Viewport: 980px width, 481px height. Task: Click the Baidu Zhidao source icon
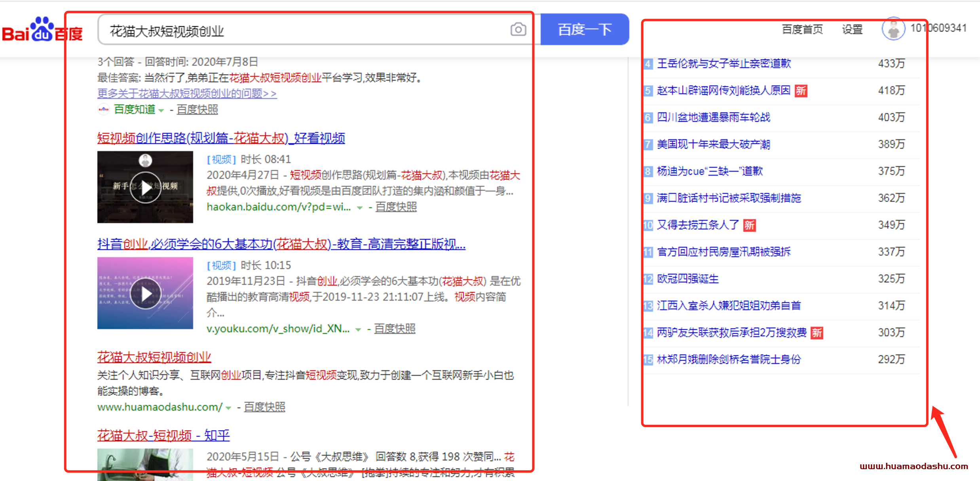[104, 110]
